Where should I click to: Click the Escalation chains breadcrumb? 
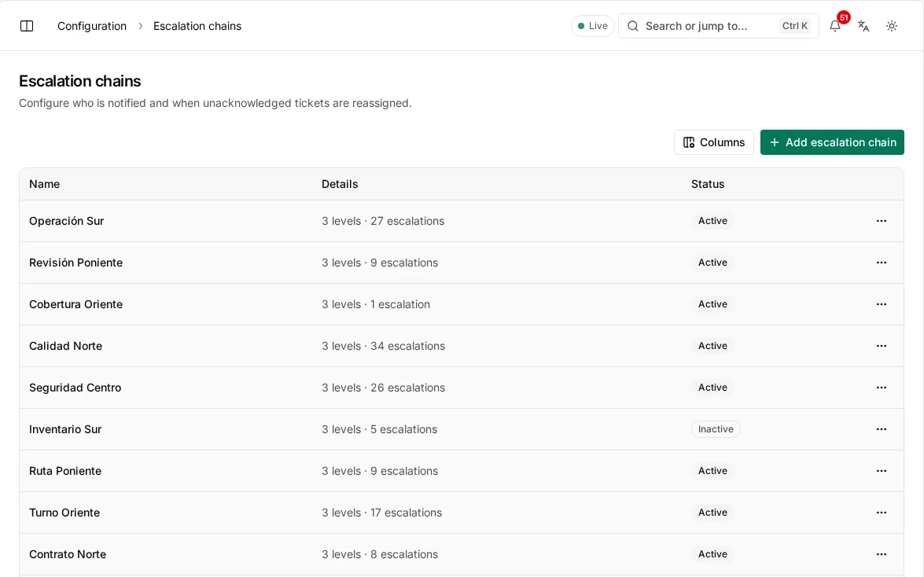[197, 26]
